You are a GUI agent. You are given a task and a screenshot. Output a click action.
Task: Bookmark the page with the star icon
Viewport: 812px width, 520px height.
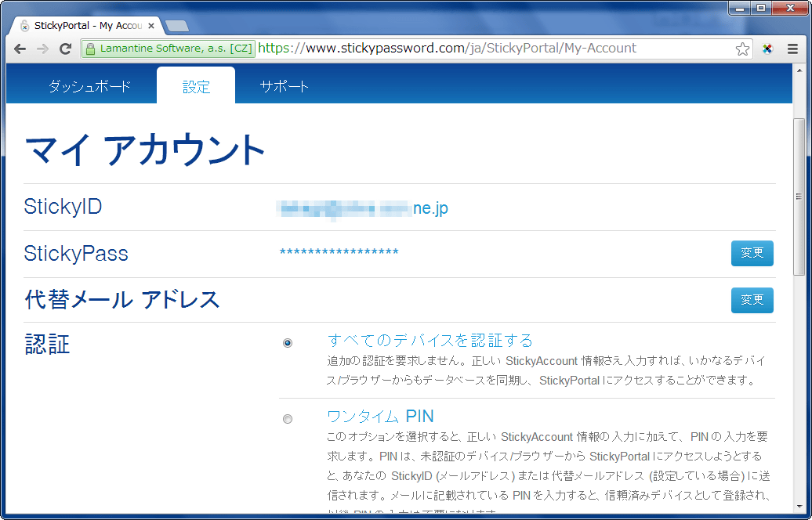coord(742,49)
